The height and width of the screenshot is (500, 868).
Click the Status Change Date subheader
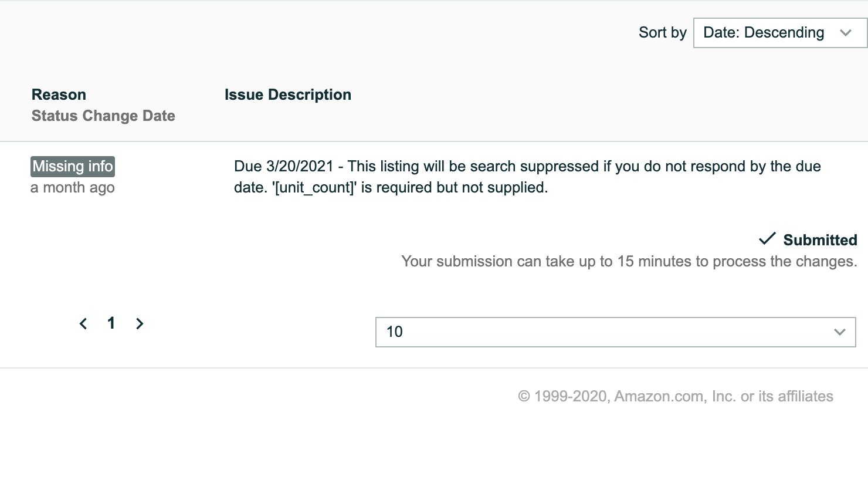tap(103, 116)
